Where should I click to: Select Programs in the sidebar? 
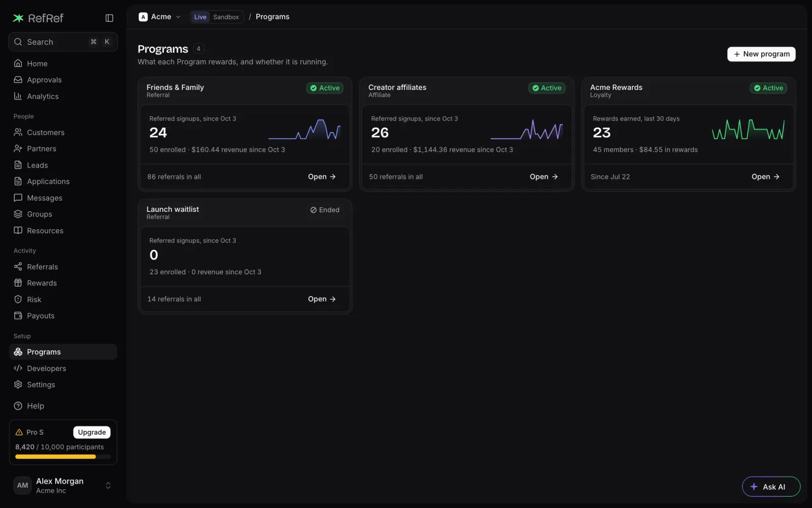tap(63, 352)
